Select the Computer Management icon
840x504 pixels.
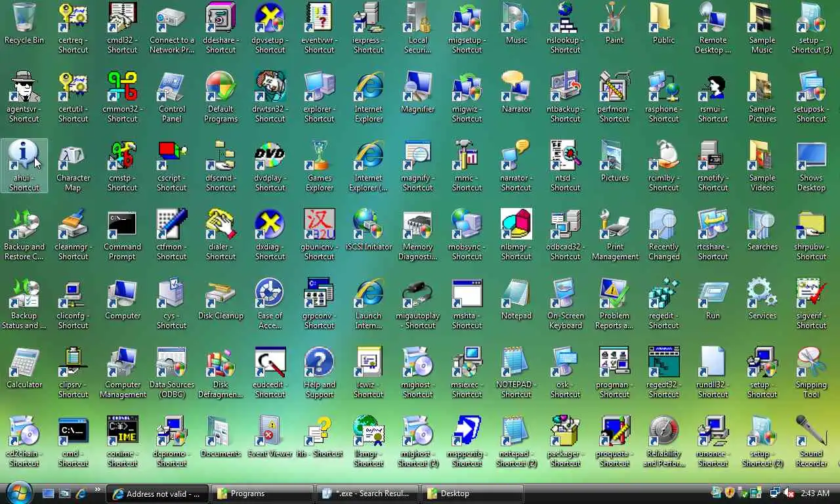123,373
